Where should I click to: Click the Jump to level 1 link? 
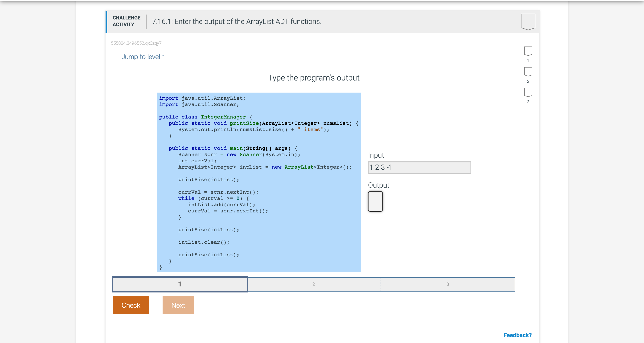(143, 57)
